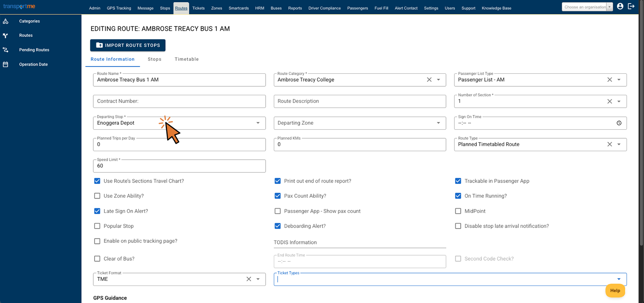The height and width of the screenshot is (303, 644).
Task: Expand the Departing Stop dropdown arrow
Action: 258,123
